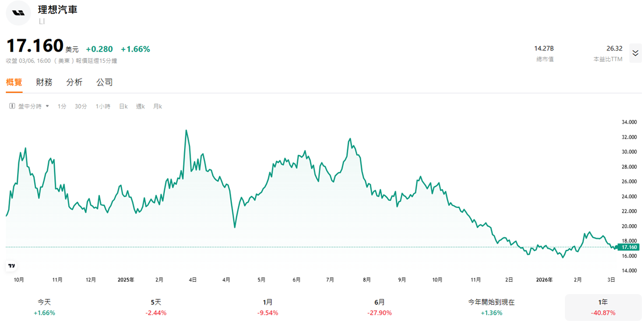The height and width of the screenshot is (323, 644).
Task: Click the intraday panel icon beside 盤中分時
Action: (12, 106)
